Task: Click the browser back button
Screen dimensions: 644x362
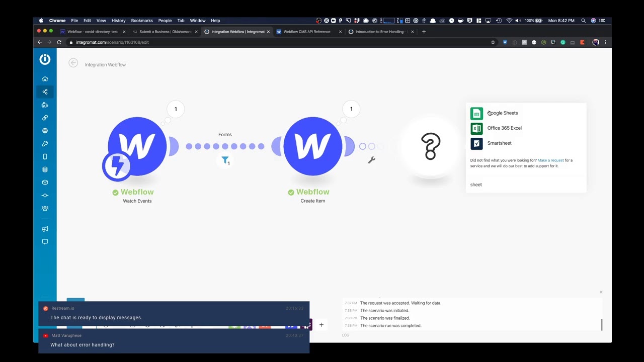Action: (40, 42)
